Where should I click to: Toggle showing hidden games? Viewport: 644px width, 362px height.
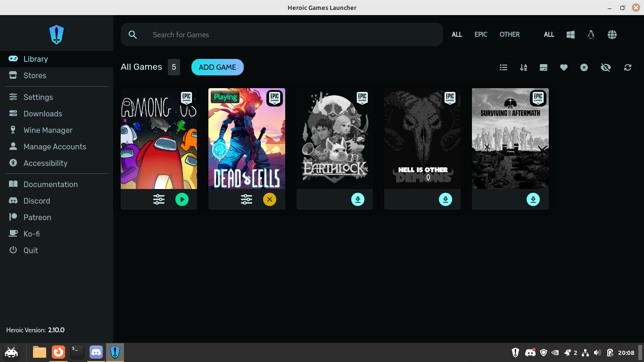click(606, 67)
